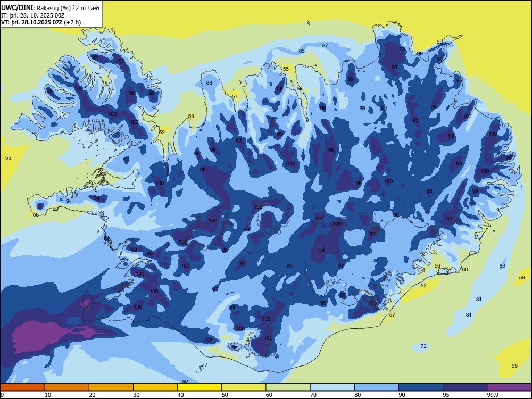Click the '52' humidity value on the map
The width and height of the screenshot is (532, 399).
[423, 285]
